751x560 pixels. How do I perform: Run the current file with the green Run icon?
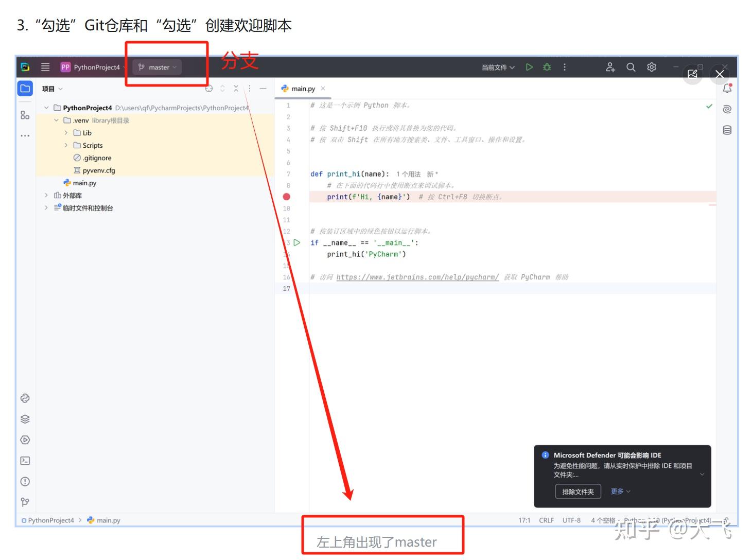(x=529, y=67)
